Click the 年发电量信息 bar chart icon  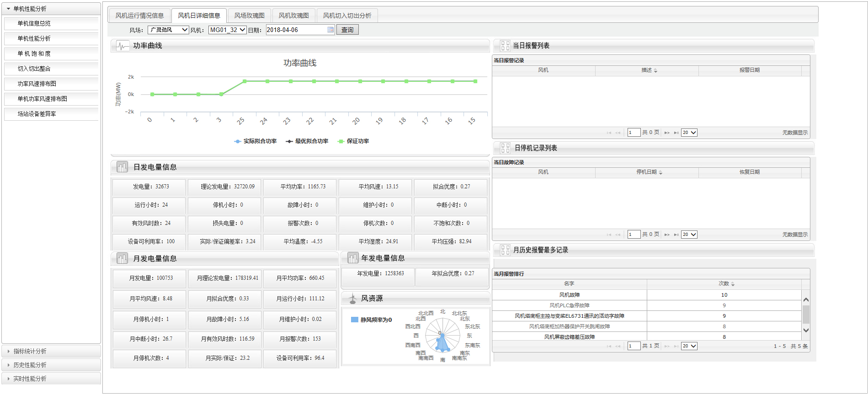click(x=353, y=258)
